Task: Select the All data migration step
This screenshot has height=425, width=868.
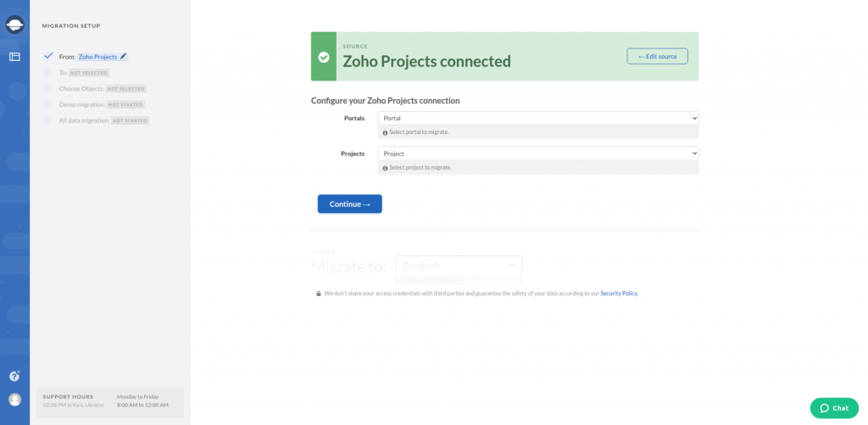Action: pos(104,120)
